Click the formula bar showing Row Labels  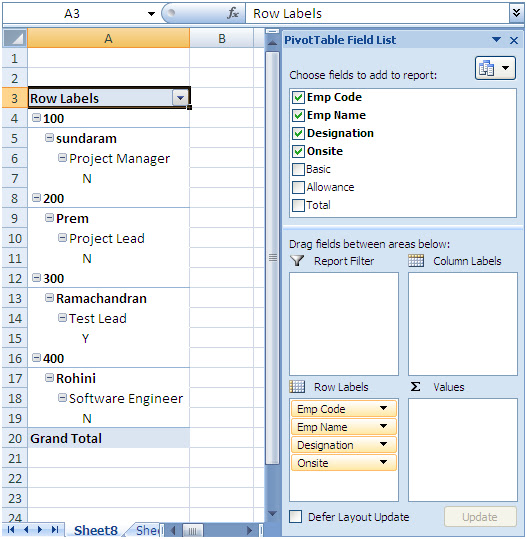pyautogui.click(x=377, y=13)
